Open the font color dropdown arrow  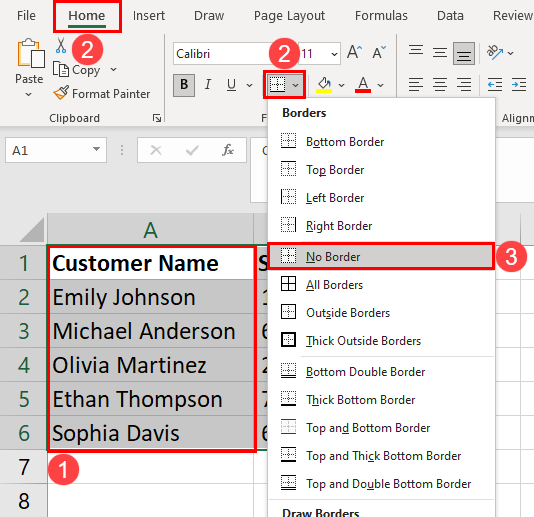click(x=381, y=85)
